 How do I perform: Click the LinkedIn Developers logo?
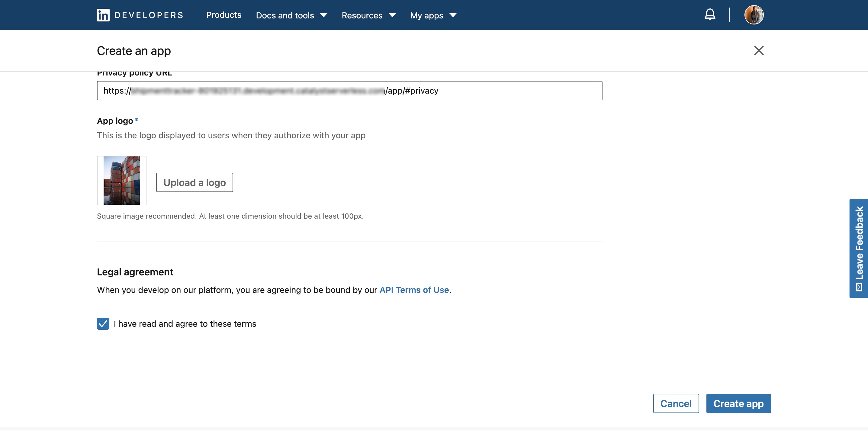pos(139,15)
